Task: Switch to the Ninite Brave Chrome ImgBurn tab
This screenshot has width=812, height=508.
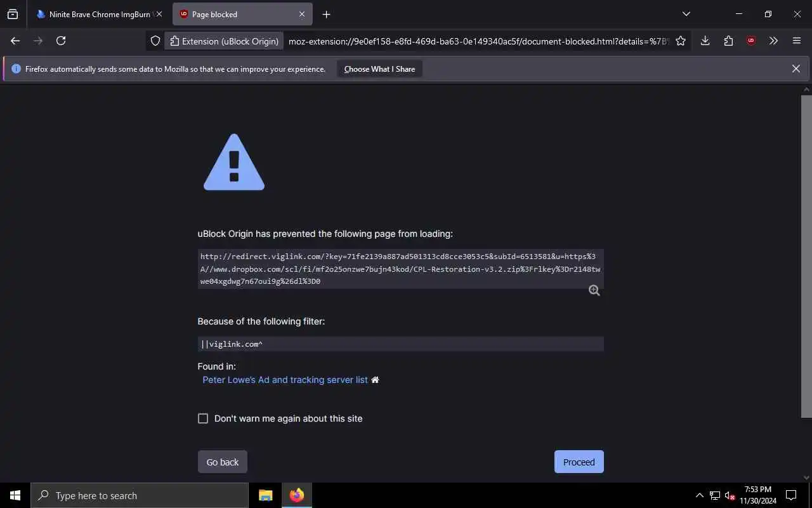Action: 93,14
